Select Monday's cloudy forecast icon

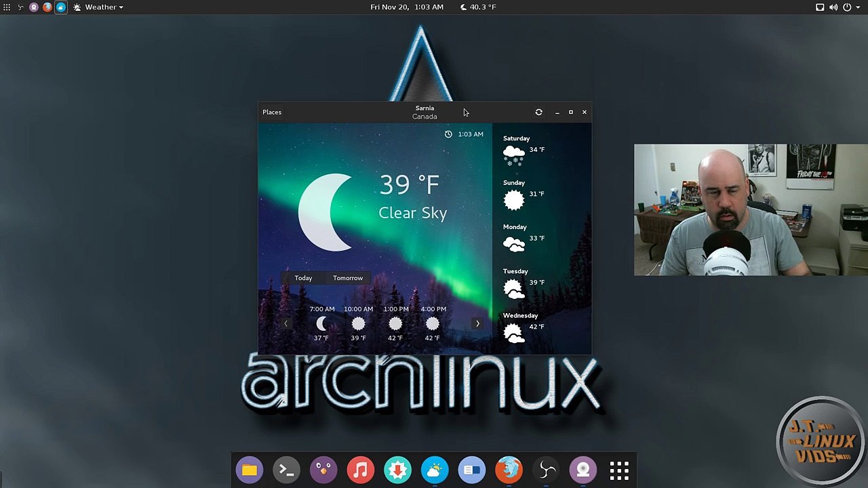pos(514,243)
